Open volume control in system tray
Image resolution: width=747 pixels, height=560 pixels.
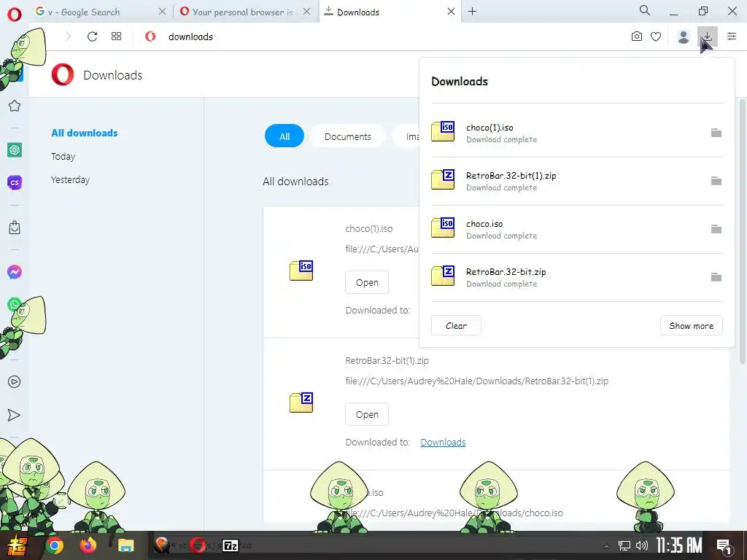click(642, 545)
